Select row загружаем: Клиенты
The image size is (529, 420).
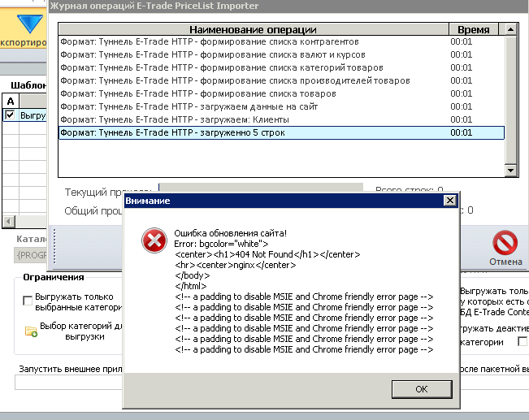click(281, 119)
